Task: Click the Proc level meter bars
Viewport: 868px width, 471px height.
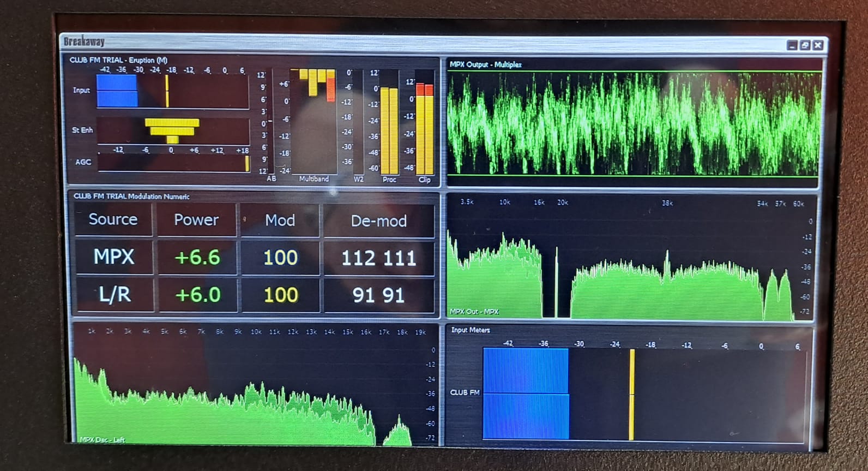Action: 389,131
